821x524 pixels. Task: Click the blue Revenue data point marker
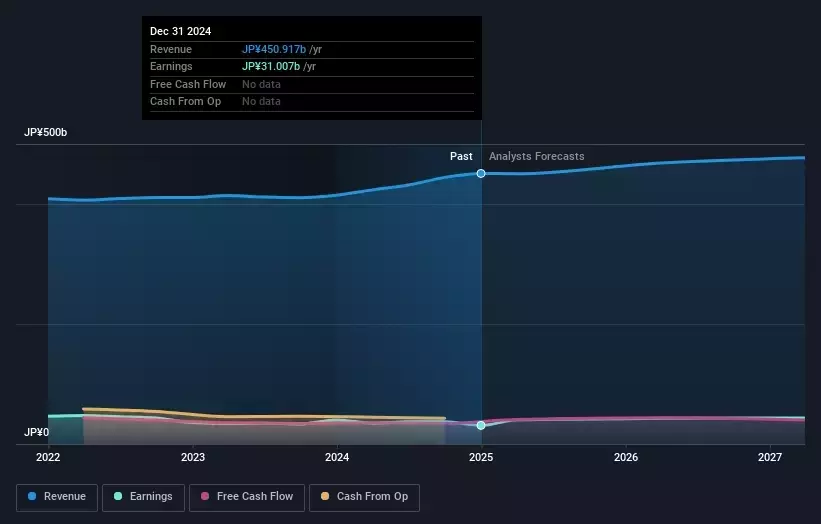481,174
